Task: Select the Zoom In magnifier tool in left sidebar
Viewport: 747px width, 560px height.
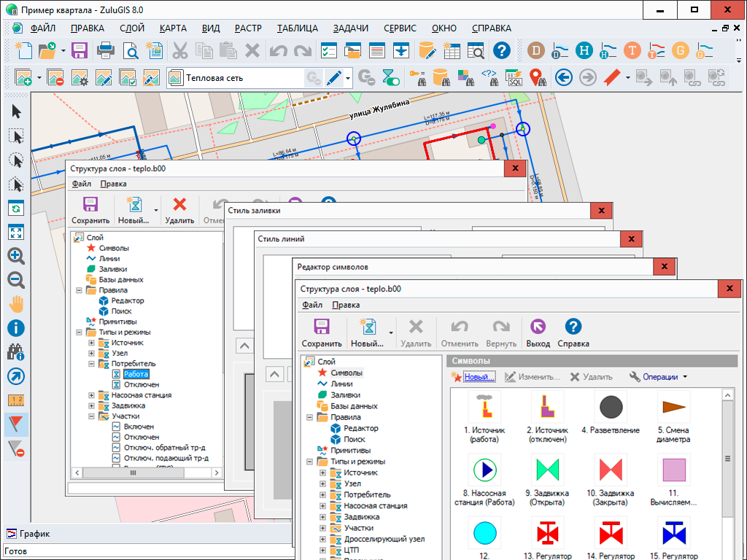Action: pos(16,256)
